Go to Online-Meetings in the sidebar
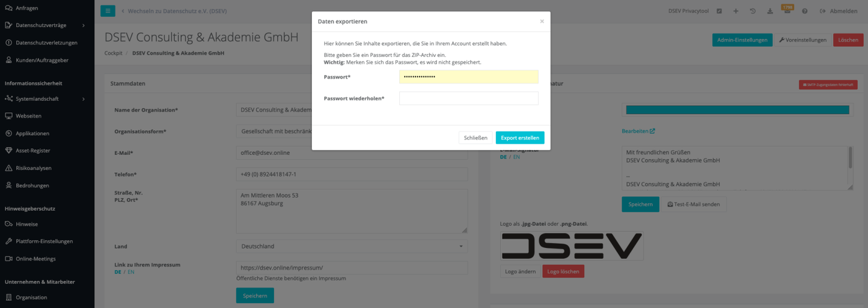Viewport: 868px width, 308px height. pyautogui.click(x=35, y=258)
